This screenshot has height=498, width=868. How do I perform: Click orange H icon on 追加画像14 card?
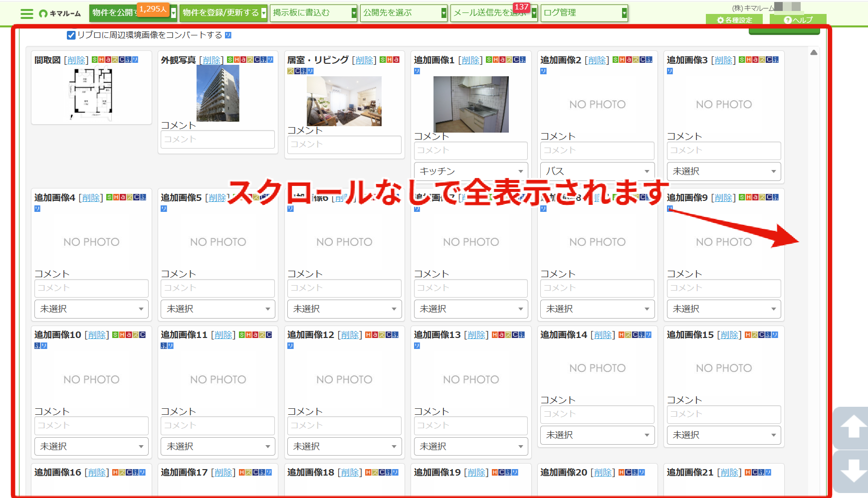click(x=622, y=334)
